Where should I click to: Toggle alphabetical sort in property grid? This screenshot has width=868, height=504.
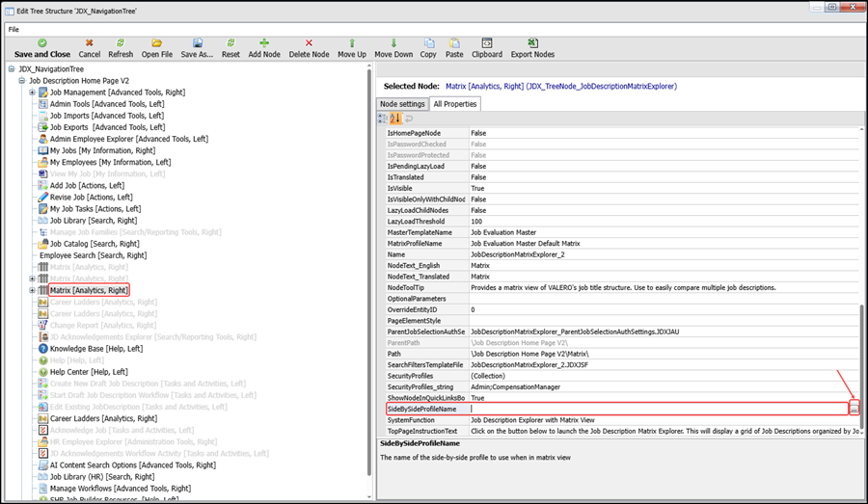[395, 119]
